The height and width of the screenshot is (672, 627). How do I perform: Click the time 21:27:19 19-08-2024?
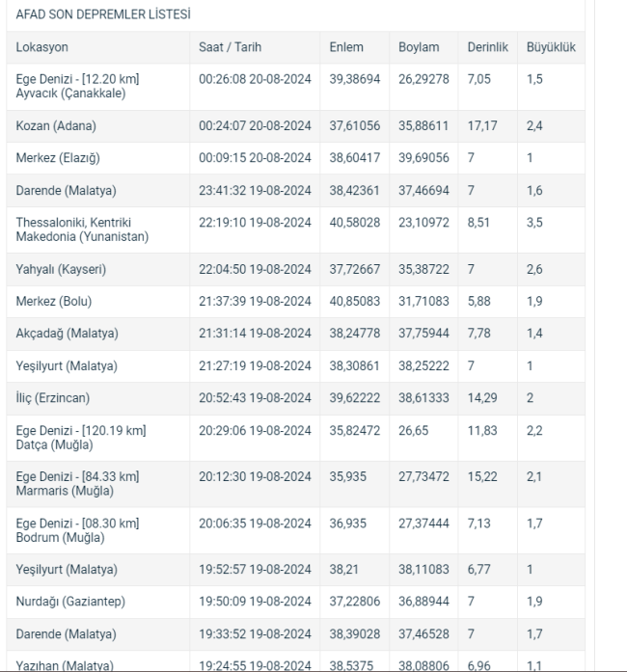point(255,366)
